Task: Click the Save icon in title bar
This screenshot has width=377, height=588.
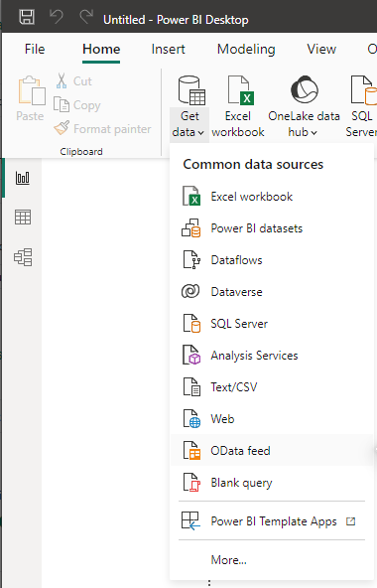Action: [x=27, y=17]
